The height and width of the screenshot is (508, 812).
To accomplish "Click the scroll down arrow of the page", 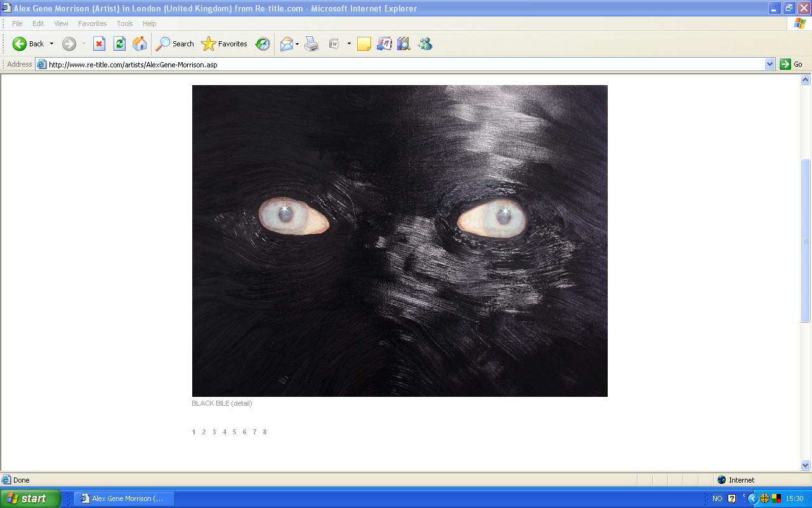I will pos(806,465).
